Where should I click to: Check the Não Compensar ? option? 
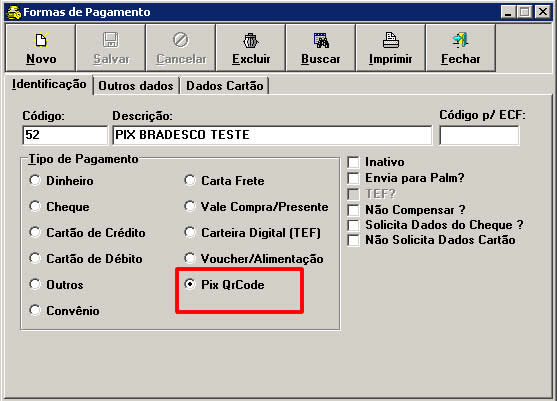click(353, 210)
